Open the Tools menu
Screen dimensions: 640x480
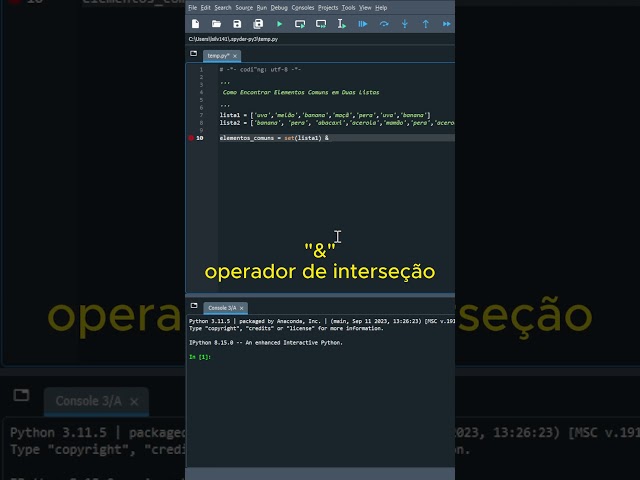click(x=348, y=8)
